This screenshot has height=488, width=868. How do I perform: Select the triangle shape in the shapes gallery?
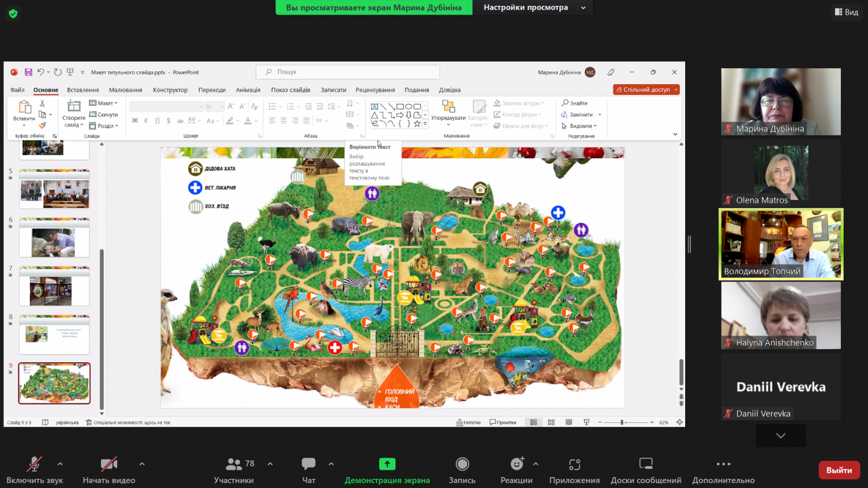[x=374, y=115]
